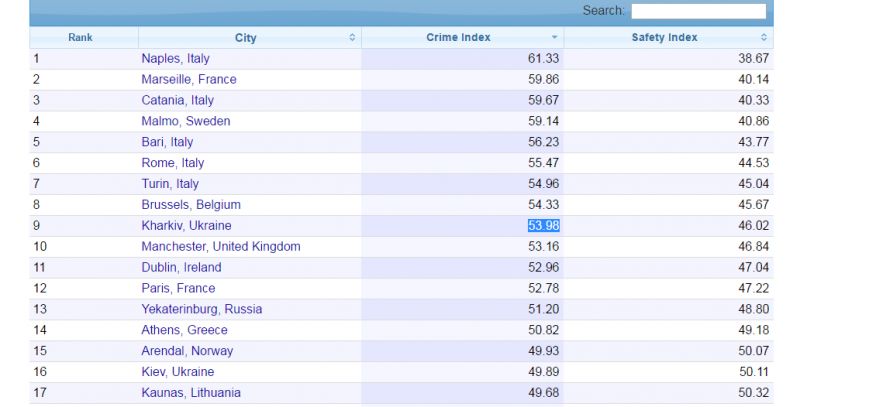The height and width of the screenshot is (407, 869).
Task: Click crime index value 54.96
Action: pos(544,184)
